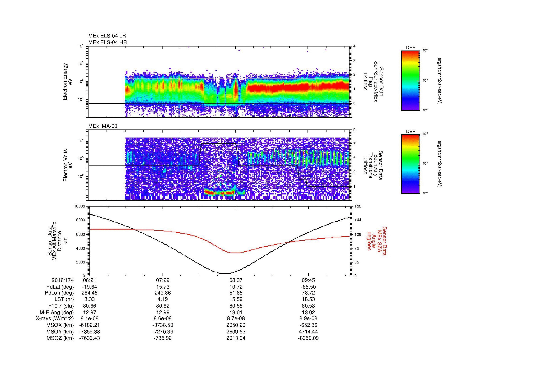Click the LST value '15.59'
This screenshot has width=555, height=392.
[236, 300]
